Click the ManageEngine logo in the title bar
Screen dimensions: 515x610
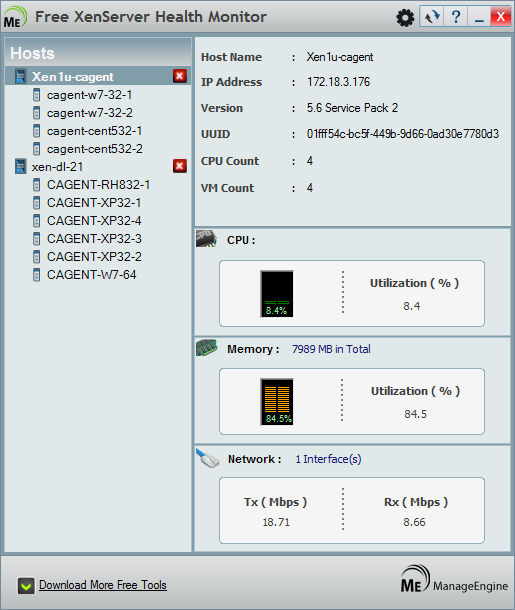point(15,17)
